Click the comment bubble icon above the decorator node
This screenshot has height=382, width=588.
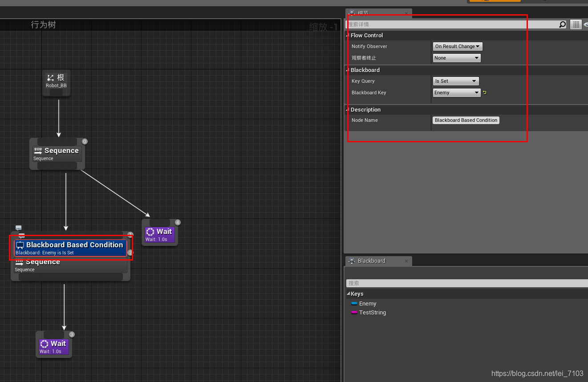pos(18,228)
